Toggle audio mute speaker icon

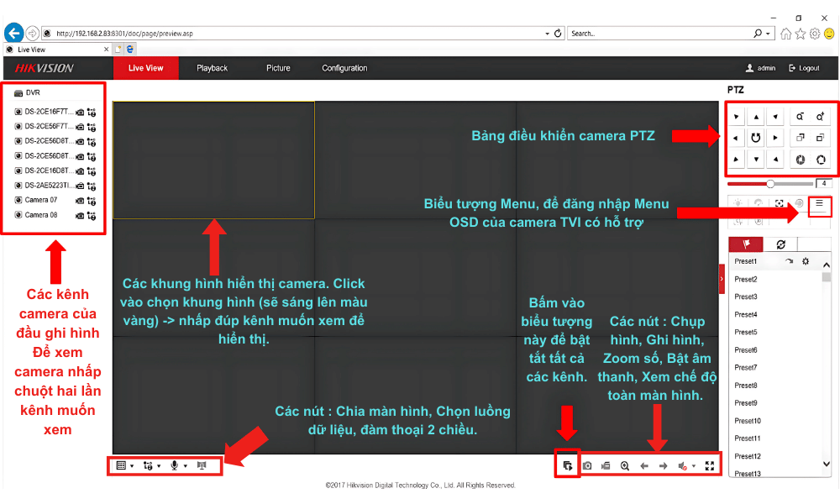point(682,466)
